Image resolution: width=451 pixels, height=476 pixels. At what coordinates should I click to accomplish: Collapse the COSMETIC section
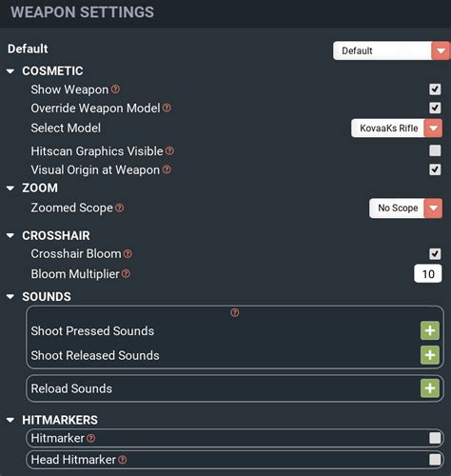[x=10, y=71]
